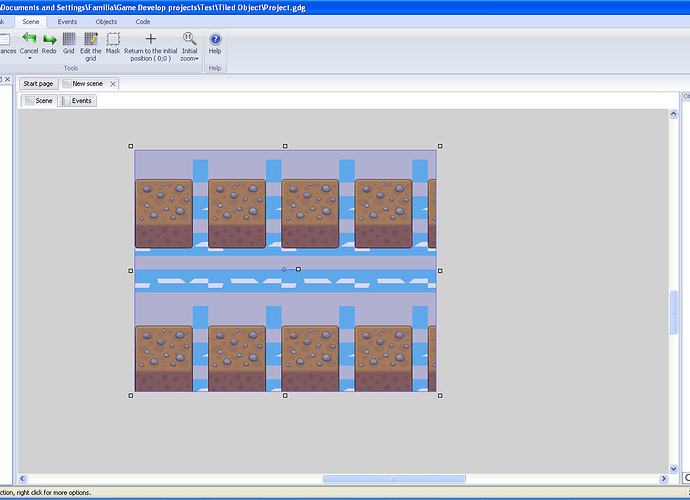
Task: Switch to the Scene ribbon tab
Action: point(31,22)
